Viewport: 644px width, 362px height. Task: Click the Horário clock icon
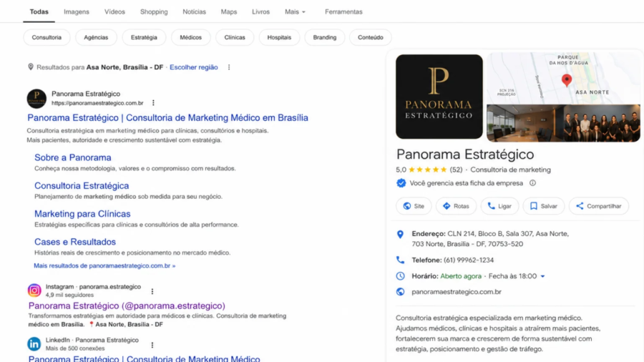click(x=401, y=276)
